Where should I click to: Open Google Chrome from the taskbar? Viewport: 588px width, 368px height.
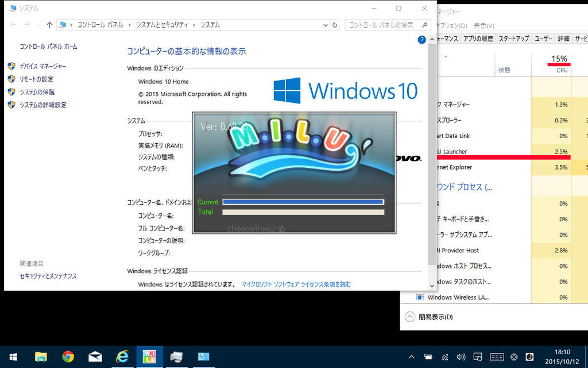(x=68, y=356)
